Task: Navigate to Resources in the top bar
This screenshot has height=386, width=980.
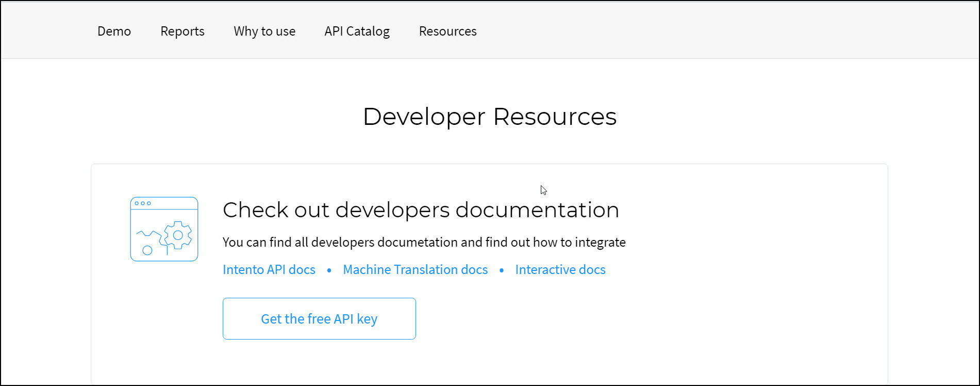Action: [447, 31]
